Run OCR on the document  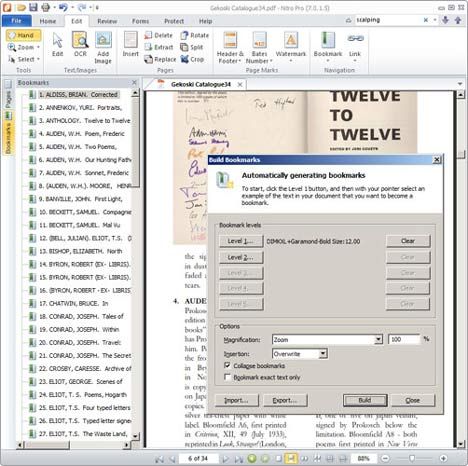[x=80, y=45]
